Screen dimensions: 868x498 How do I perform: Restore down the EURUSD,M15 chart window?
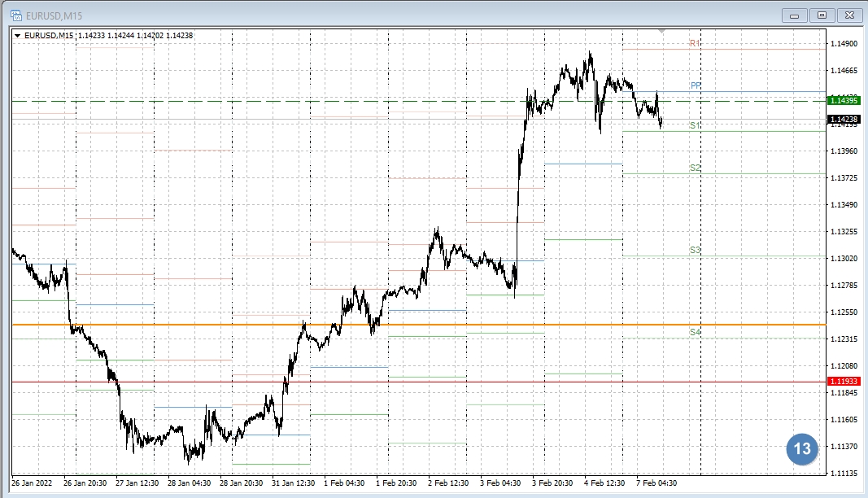tap(822, 15)
